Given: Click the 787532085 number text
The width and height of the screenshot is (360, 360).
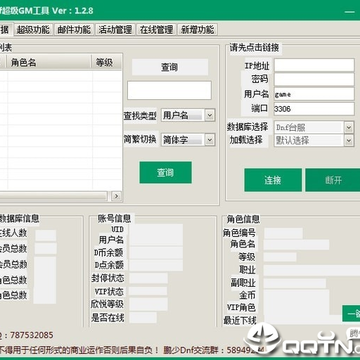Looking at the screenshot, I should click(32, 335).
